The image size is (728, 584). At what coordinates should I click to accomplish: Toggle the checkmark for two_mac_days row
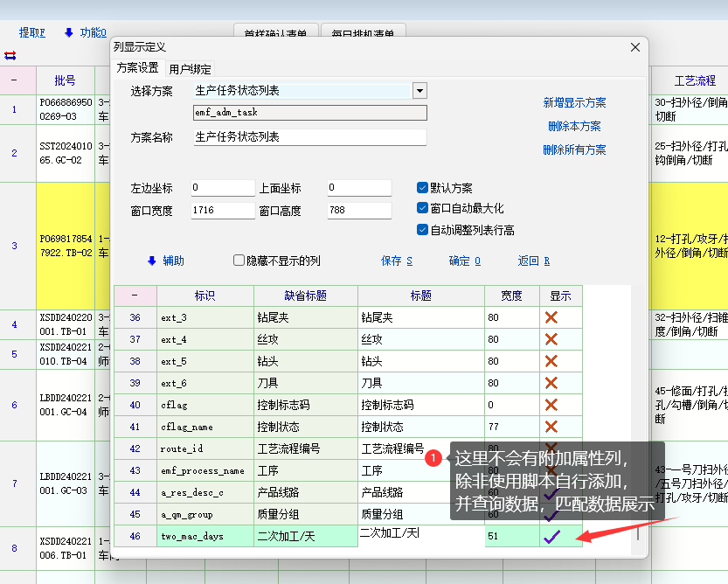click(551, 537)
